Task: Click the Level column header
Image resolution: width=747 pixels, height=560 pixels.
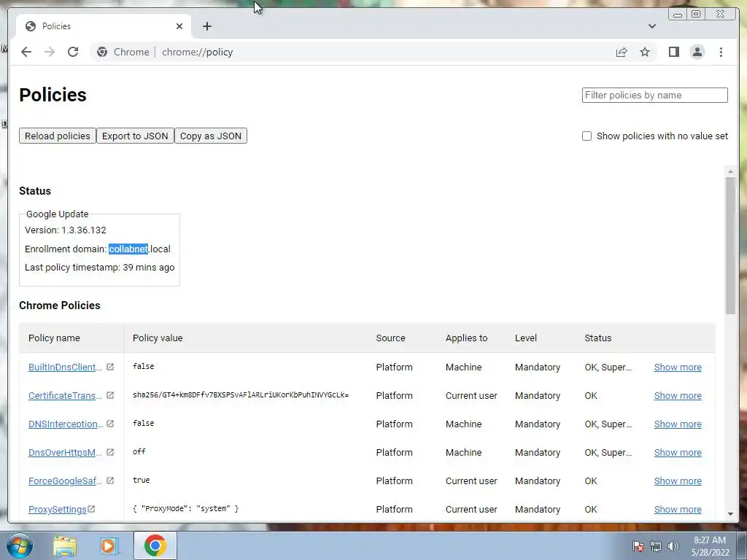Action: coord(525,338)
